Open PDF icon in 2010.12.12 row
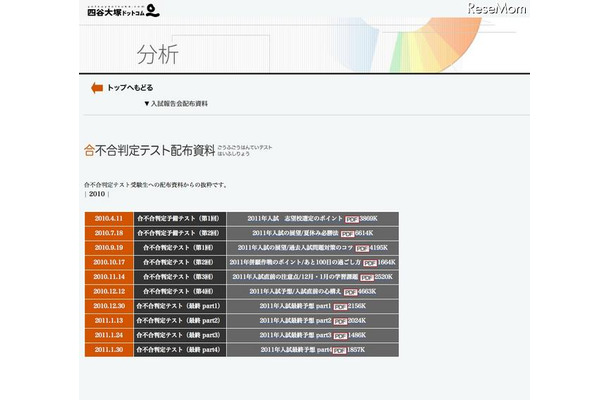The width and height of the screenshot is (610, 400). click(350, 292)
